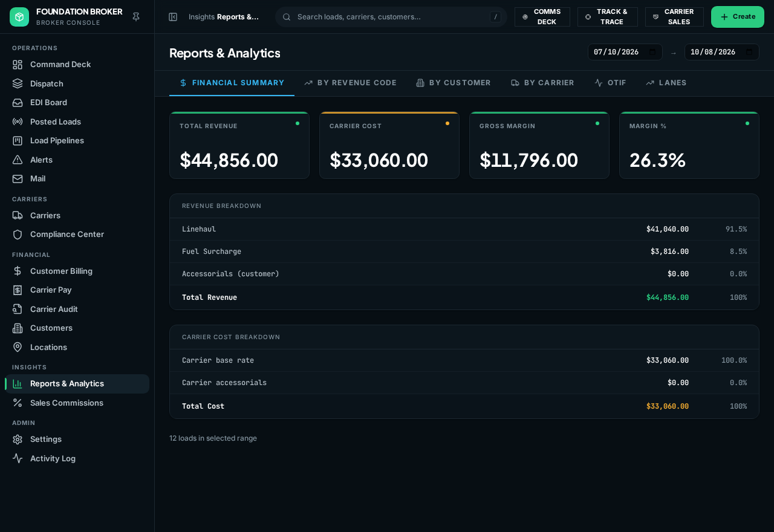Open the end date calendar picker
This screenshot has height=532, width=774.
pyautogui.click(x=749, y=52)
